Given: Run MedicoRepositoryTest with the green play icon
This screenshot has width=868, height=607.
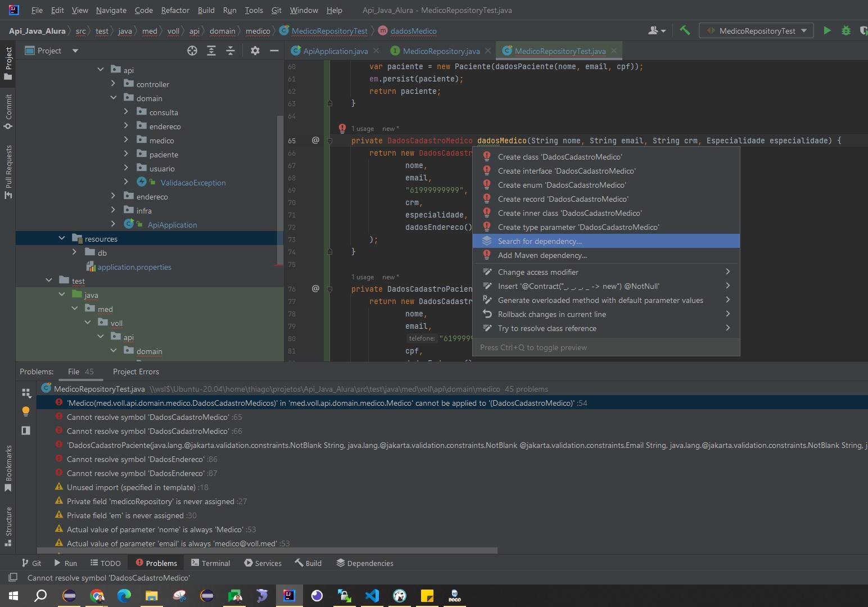Looking at the screenshot, I should pyautogui.click(x=827, y=30).
